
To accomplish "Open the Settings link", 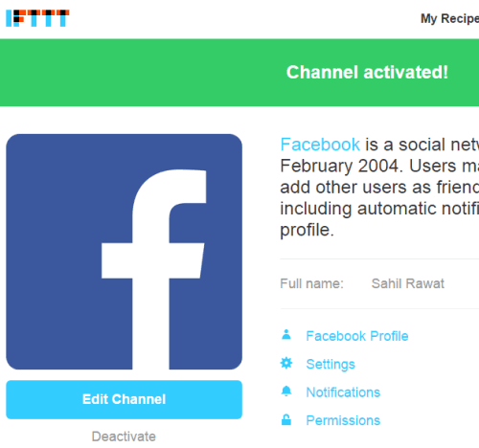I will pos(331,364).
